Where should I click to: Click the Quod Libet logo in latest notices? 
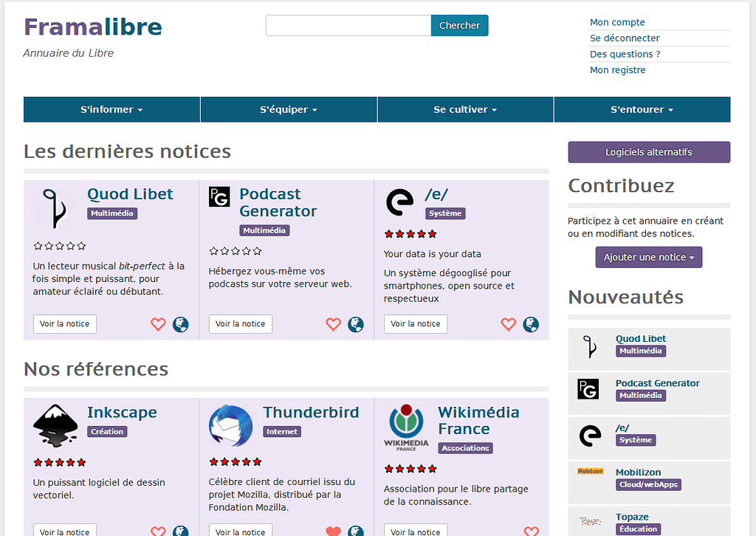tap(55, 207)
